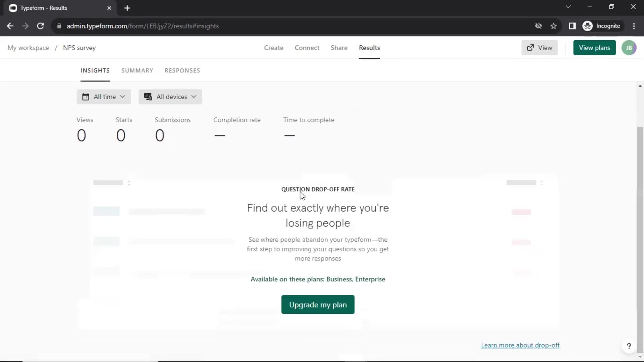Viewport: 644px width, 362px height.
Task: Click the Submissions label
Action: 172,120
